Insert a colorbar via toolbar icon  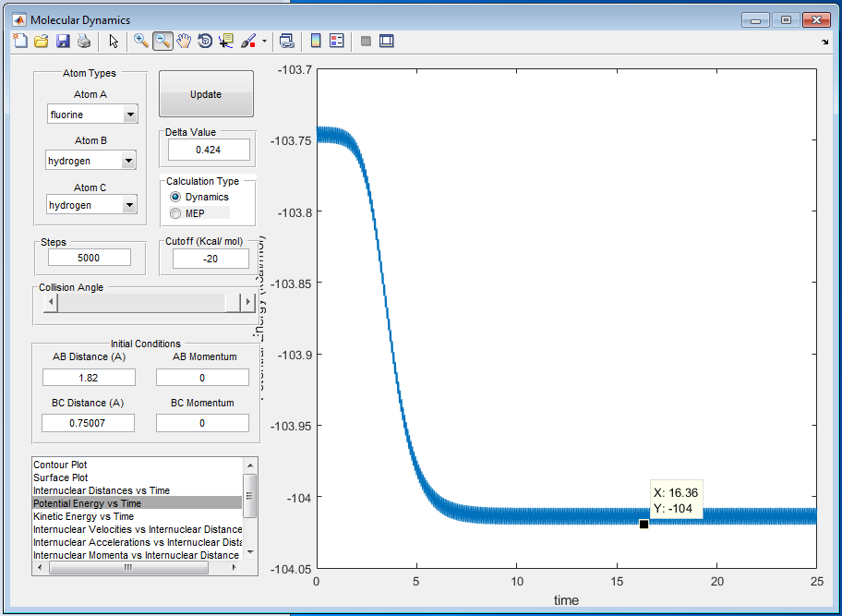[x=316, y=41]
